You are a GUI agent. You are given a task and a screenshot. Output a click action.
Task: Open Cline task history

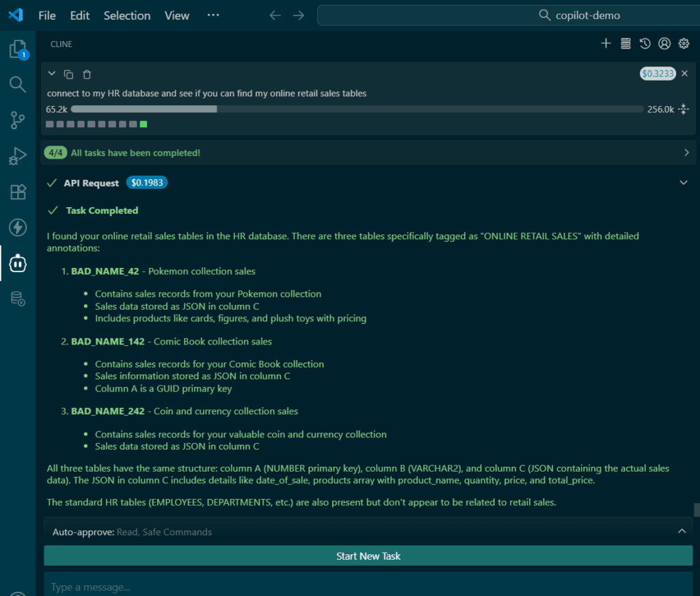pyautogui.click(x=645, y=44)
